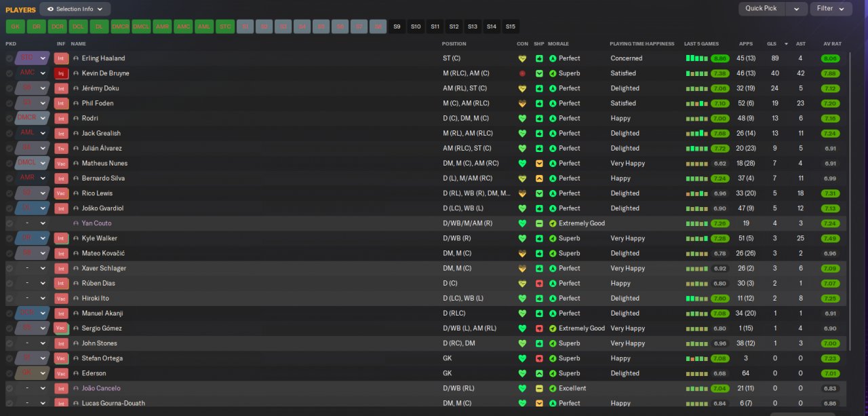Click Matheus Nunes' orange sharpness icon
This screenshot has height=416, width=868.
pos(539,163)
